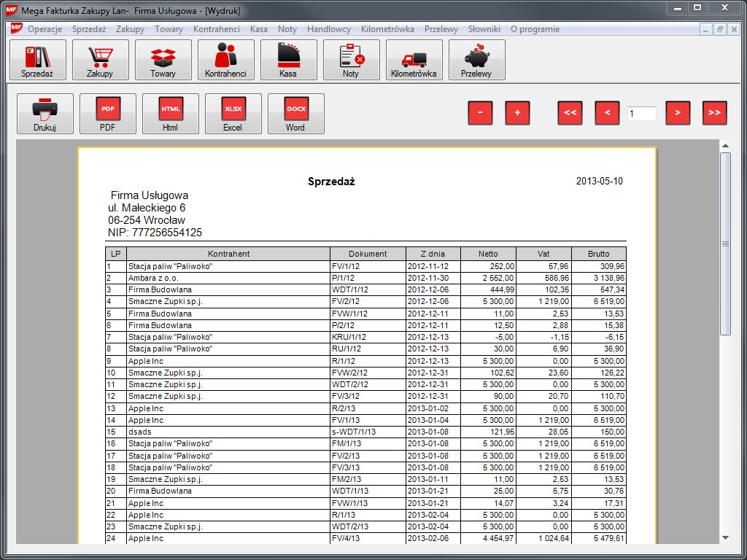Export the report to Word
The height and width of the screenshot is (560, 747).
[x=295, y=114]
